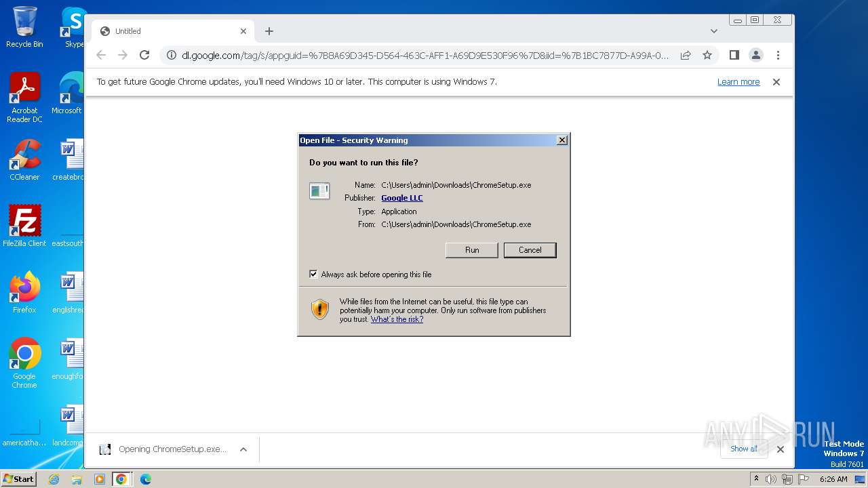Close the downloads bar
868x488 pixels.
(781, 449)
